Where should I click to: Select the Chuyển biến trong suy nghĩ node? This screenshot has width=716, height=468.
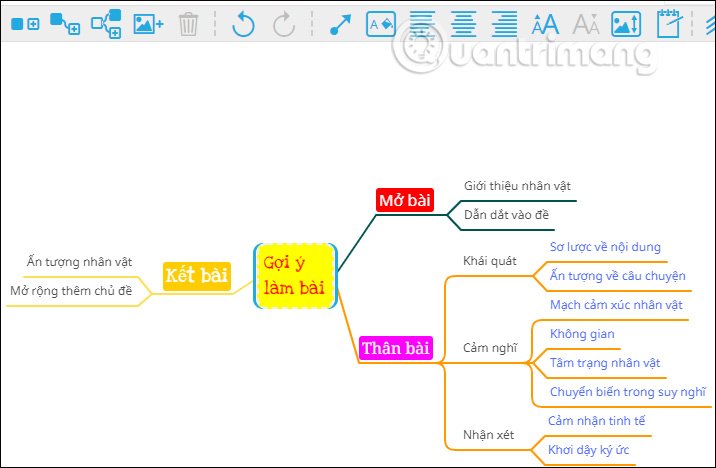click(628, 392)
